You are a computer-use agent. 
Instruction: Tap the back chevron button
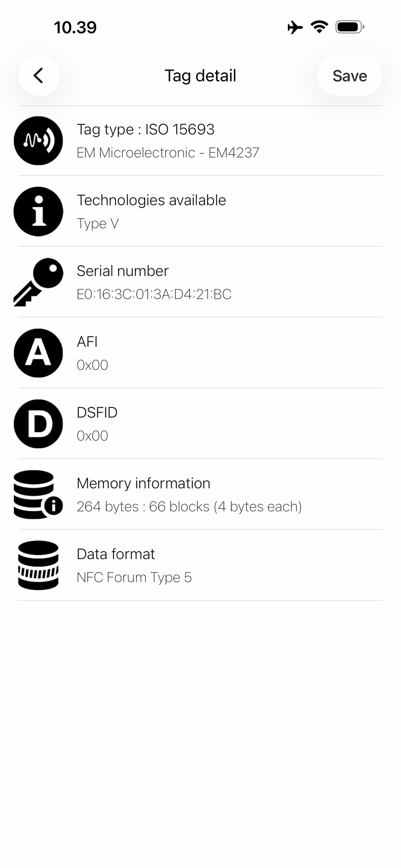tap(39, 75)
